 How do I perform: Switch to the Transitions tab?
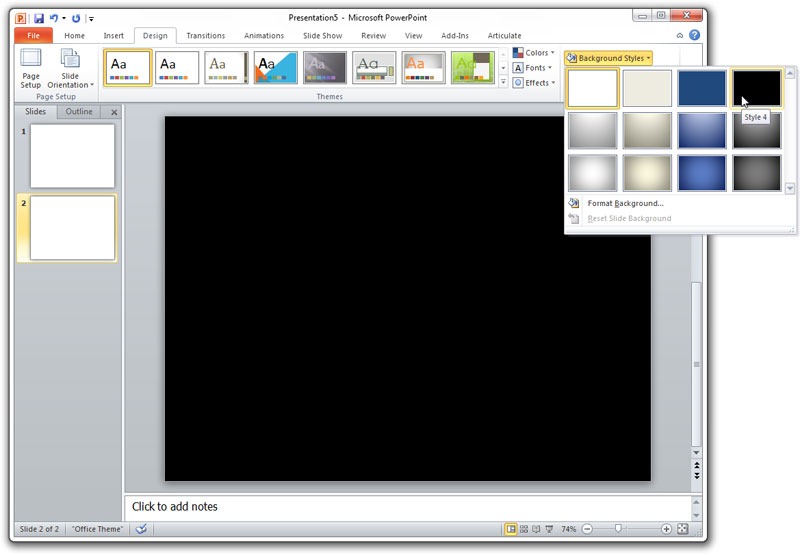(206, 36)
